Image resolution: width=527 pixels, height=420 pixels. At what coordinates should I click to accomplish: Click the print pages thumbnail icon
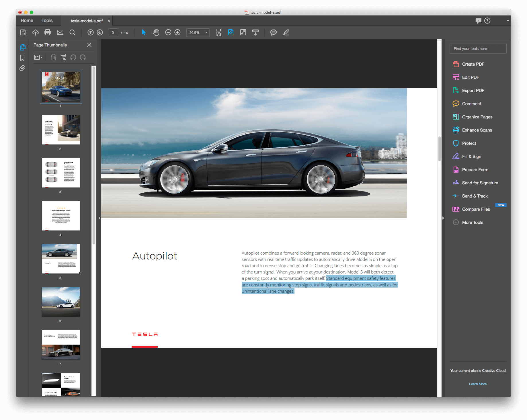(63, 57)
